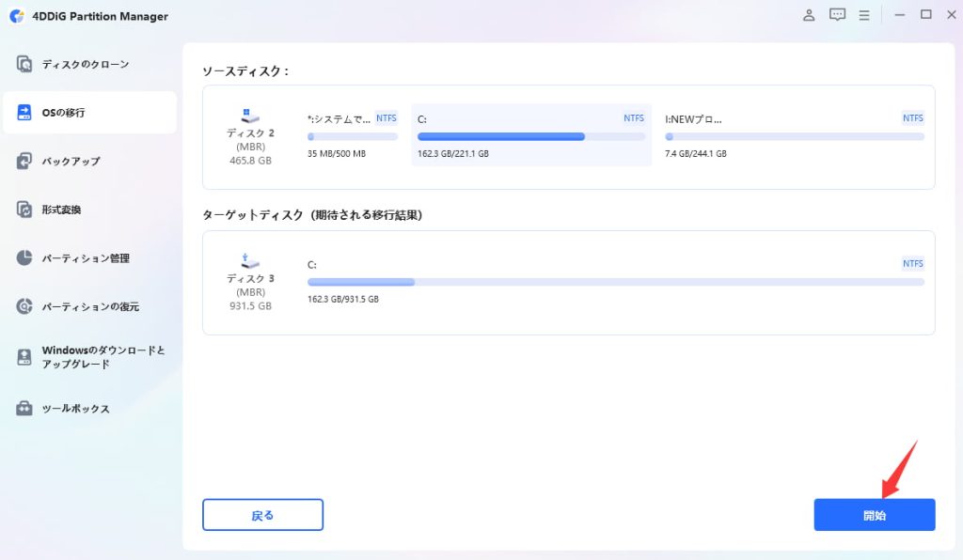963x560 pixels.
Task: Click the 162.3 GB/221.1 GB text
Action: (x=453, y=153)
